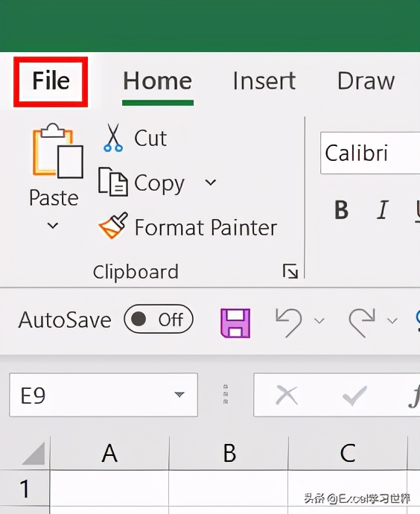Select column B header
This screenshot has width=420, height=514.
coord(229,454)
